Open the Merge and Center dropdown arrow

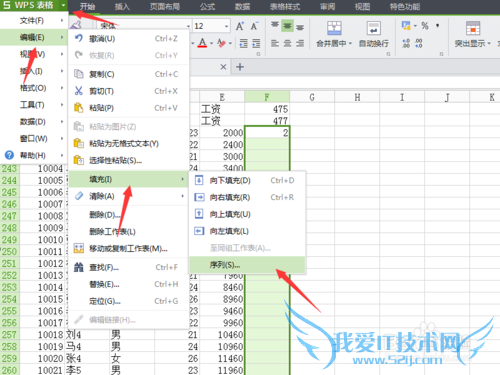350,44
